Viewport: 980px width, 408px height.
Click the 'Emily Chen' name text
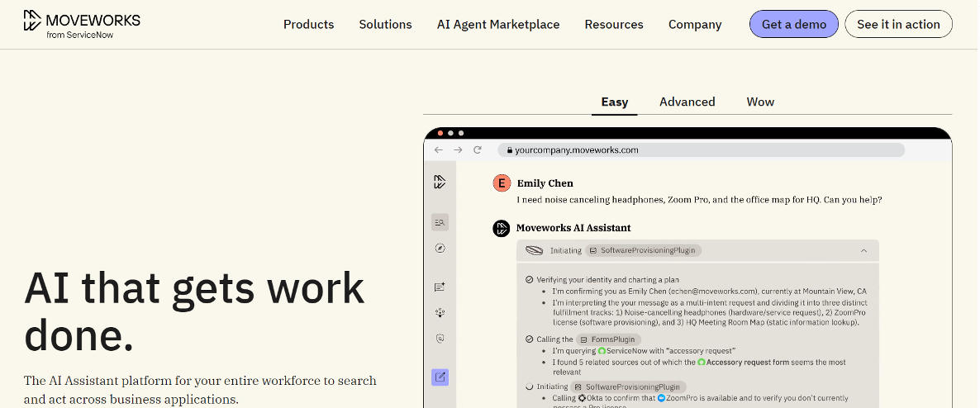click(x=545, y=183)
